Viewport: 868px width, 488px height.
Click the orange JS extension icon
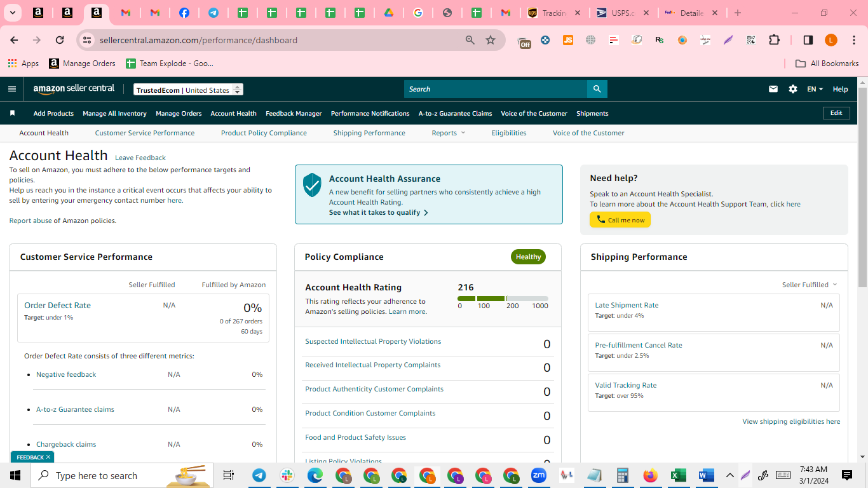tap(567, 40)
